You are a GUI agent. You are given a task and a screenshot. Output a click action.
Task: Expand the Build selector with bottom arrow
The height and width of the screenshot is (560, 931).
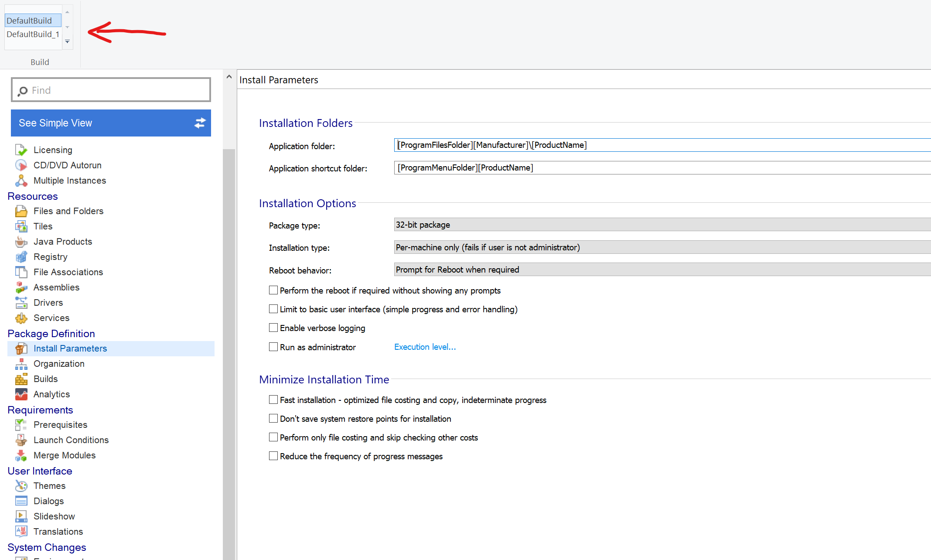coord(68,41)
